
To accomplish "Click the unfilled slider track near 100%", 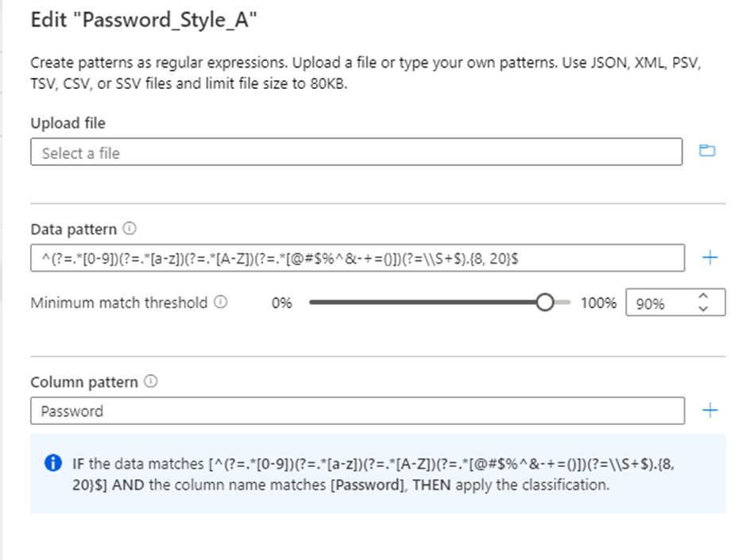I will 563,303.
